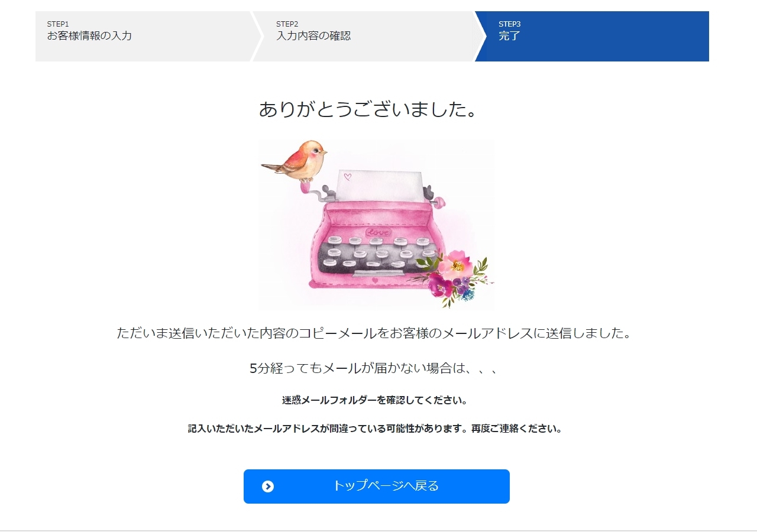Click the STEP3 label text
Image resolution: width=757 pixels, height=532 pixels.
point(509,24)
